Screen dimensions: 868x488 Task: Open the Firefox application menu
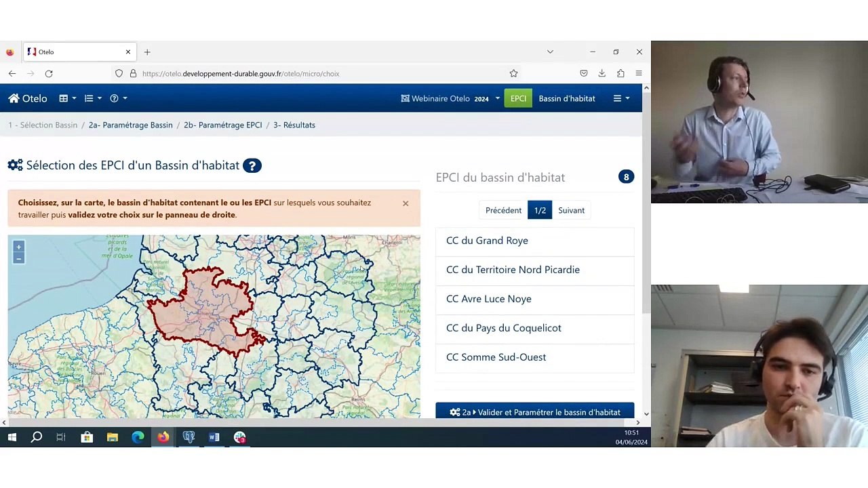[639, 73]
